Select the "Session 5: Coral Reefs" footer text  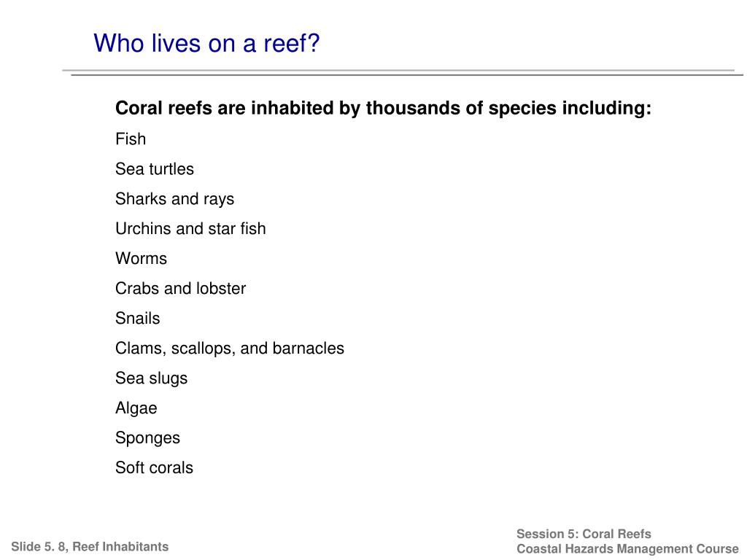click(x=584, y=534)
